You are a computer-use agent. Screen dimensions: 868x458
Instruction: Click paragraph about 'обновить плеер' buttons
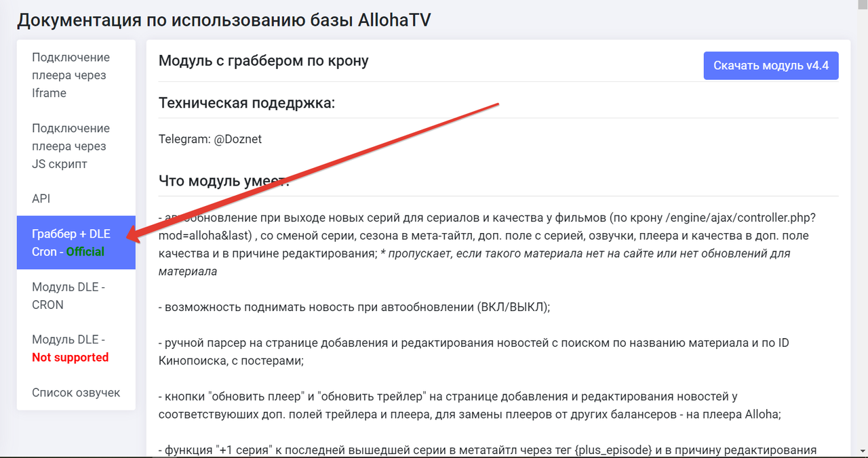[470, 405]
